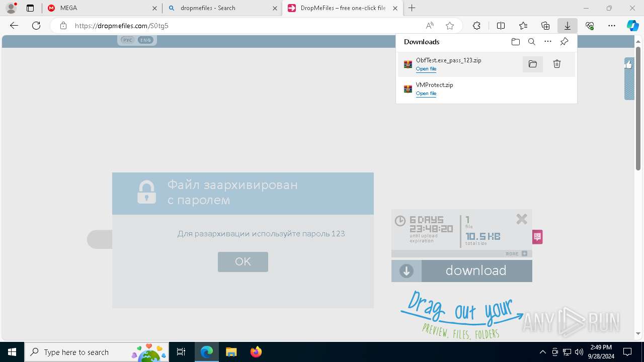Toggle the Downloads toolbar button
Screen dimensions: 644x362
click(567, 26)
